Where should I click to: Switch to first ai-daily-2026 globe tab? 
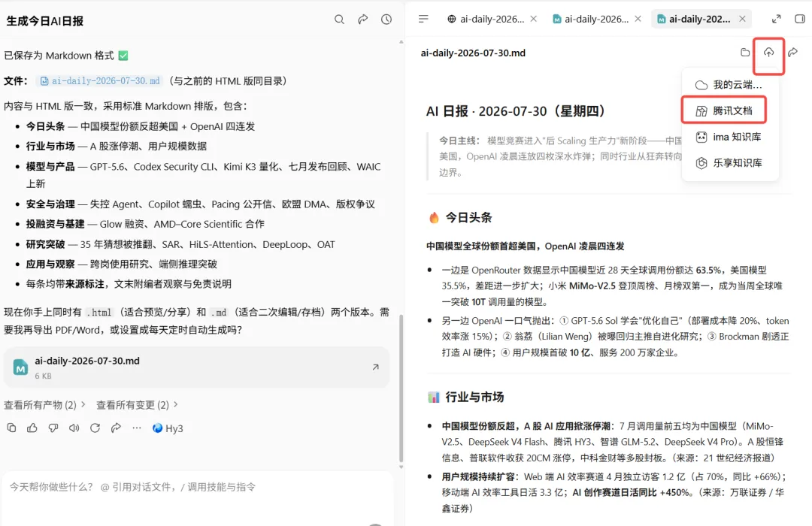[x=486, y=19]
